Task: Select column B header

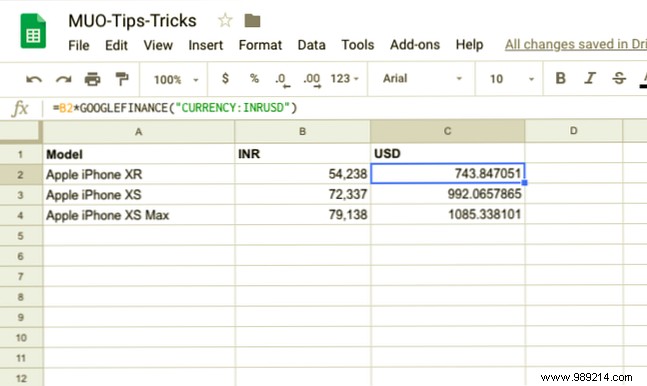Action: pyautogui.click(x=302, y=132)
